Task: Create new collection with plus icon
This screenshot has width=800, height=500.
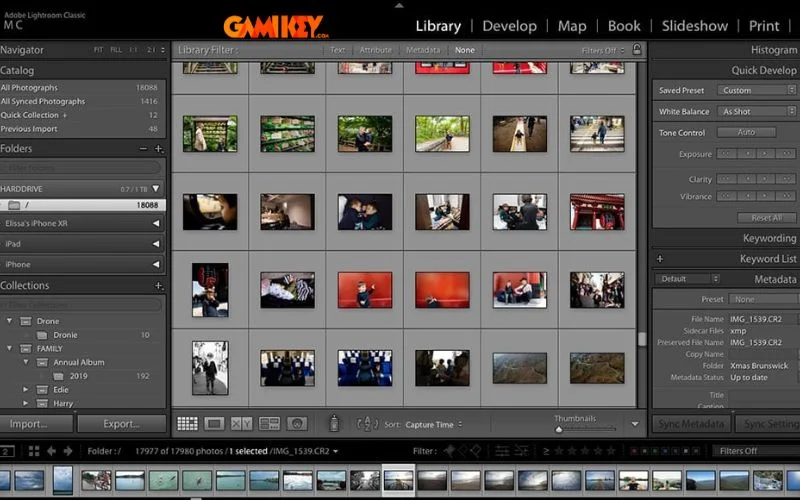Action: [159, 286]
